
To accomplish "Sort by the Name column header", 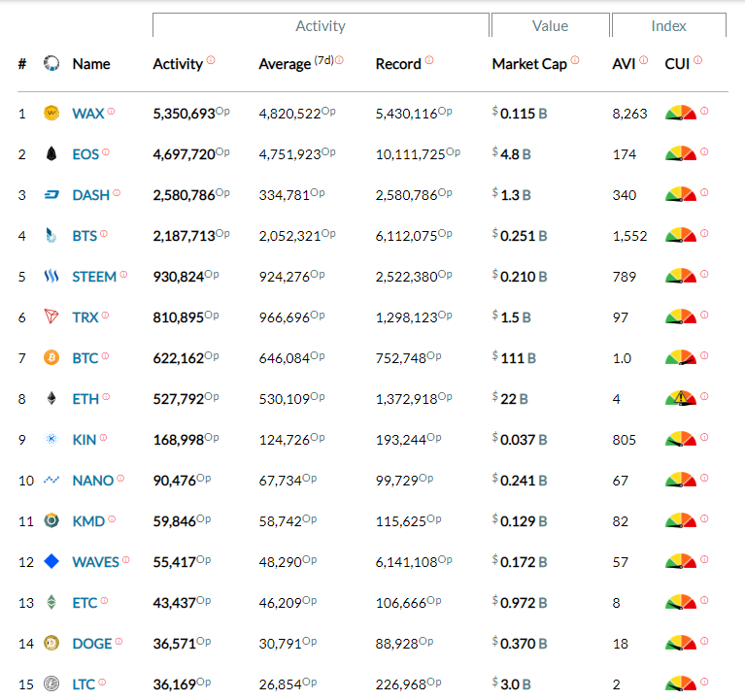I will tap(91, 64).
